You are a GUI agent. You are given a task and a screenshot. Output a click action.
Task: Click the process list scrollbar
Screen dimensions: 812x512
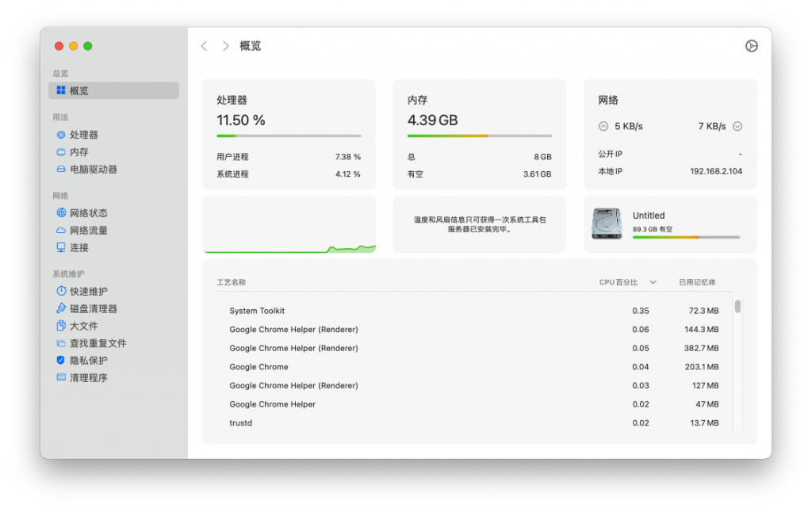pos(737,306)
